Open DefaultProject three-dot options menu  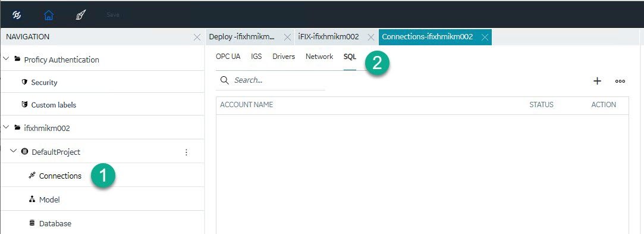[x=186, y=152]
